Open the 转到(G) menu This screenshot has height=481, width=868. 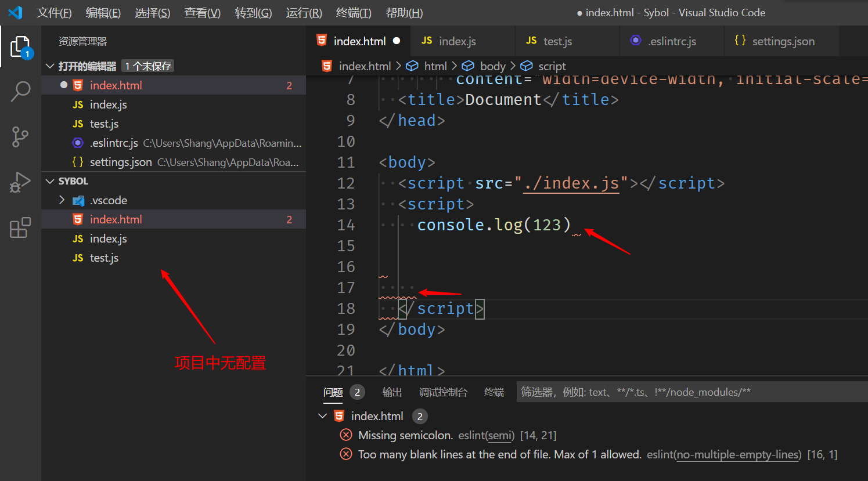[253, 13]
